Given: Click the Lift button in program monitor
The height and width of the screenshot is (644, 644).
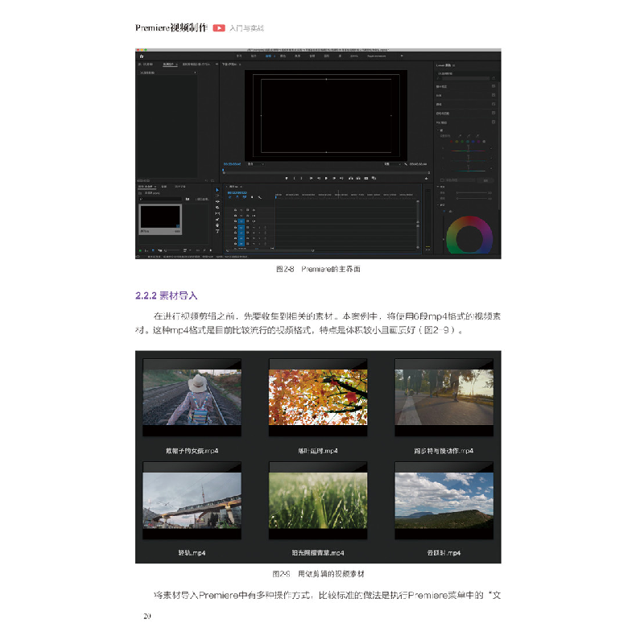Looking at the screenshot, I should coord(351,178).
